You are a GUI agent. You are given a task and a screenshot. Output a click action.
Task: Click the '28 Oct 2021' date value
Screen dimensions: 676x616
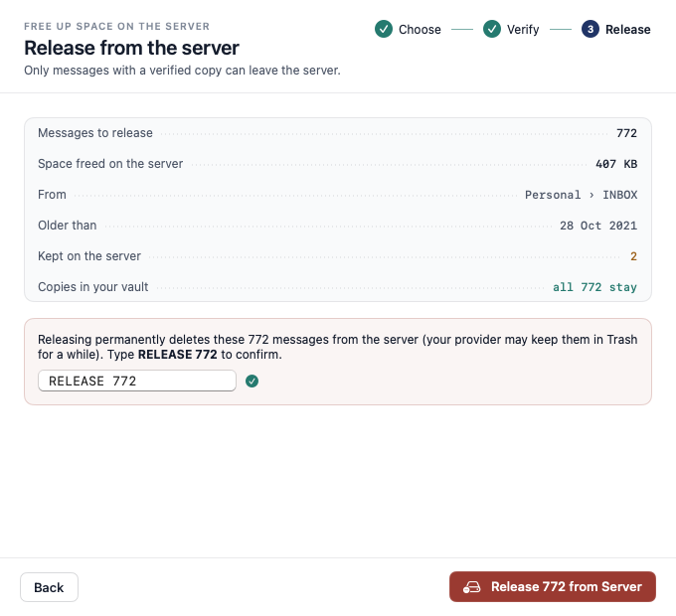point(598,226)
